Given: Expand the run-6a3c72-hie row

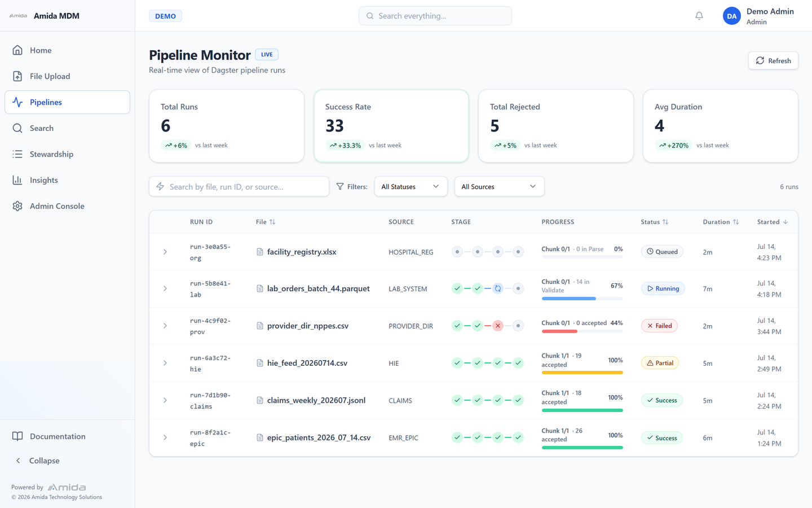Looking at the screenshot, I should (165, 363).
